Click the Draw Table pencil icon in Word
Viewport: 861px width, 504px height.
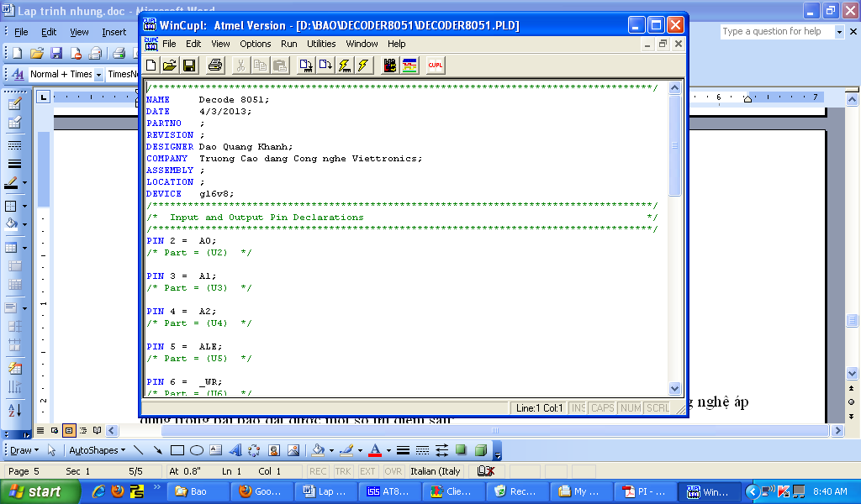click(15, 103)
